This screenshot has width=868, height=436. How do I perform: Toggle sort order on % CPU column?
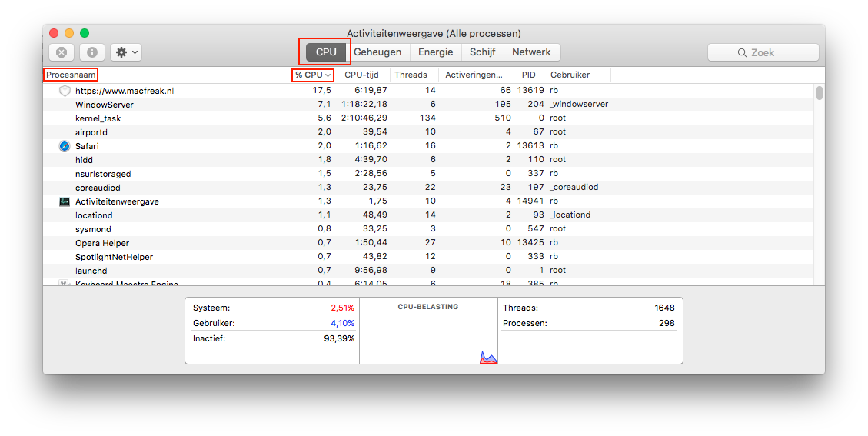coord(313,75)
